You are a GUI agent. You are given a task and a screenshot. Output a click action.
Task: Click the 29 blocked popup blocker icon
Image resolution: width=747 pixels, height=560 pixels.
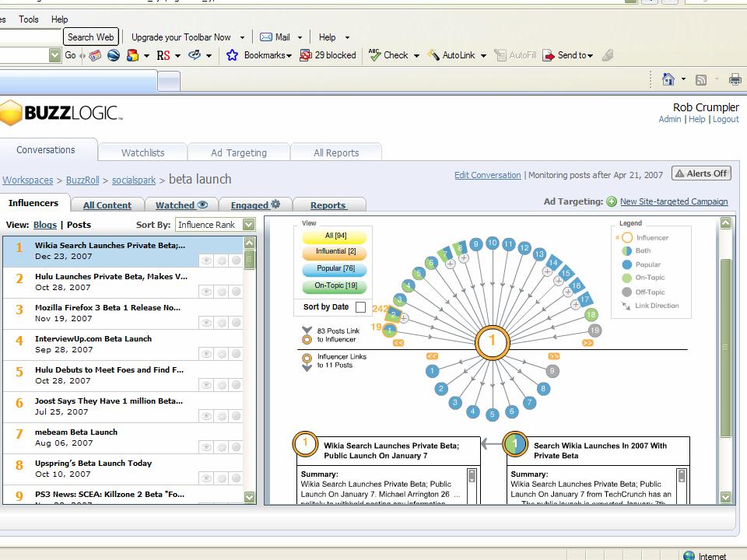(x=306, y=55)
